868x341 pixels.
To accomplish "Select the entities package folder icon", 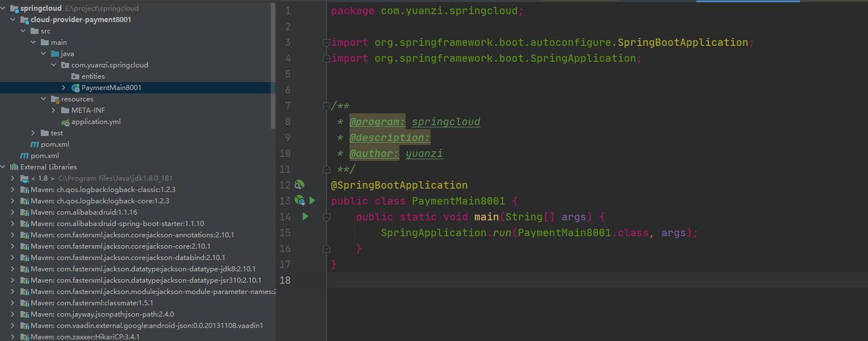I will tap(75, 76).
